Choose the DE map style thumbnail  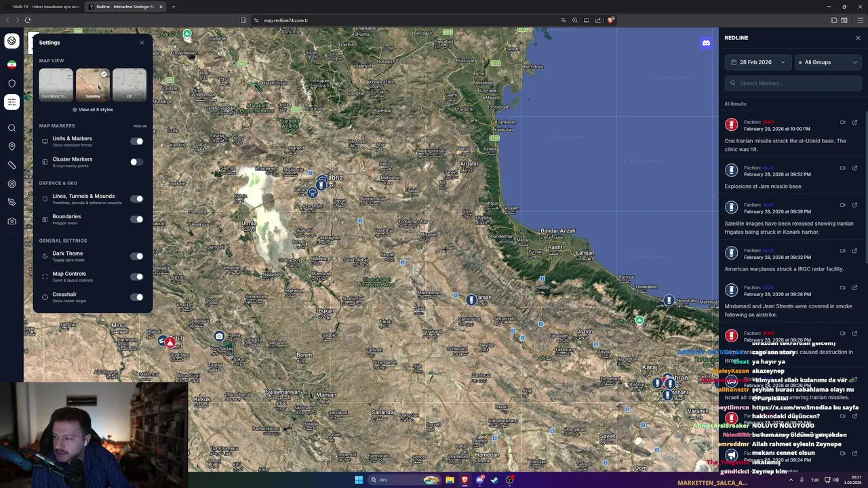pyautogui.click(x=129, y=84)
